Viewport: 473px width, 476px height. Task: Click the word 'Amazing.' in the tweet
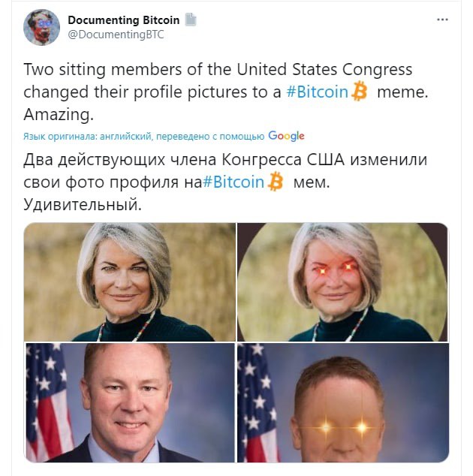pos(59,114)
